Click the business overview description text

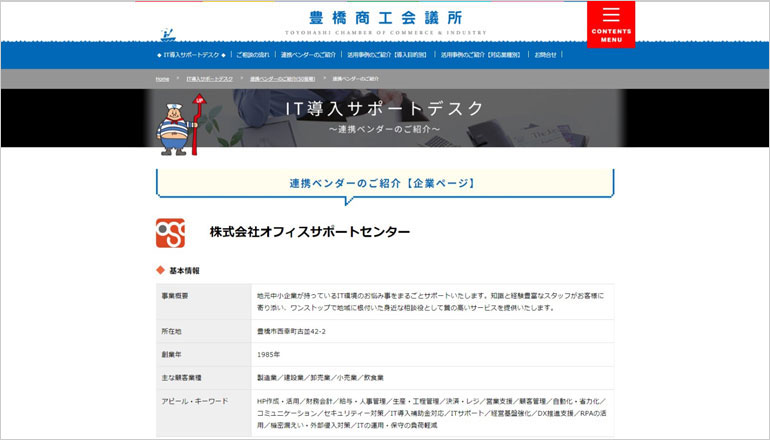pyautogui.click(x=431, y=302)
